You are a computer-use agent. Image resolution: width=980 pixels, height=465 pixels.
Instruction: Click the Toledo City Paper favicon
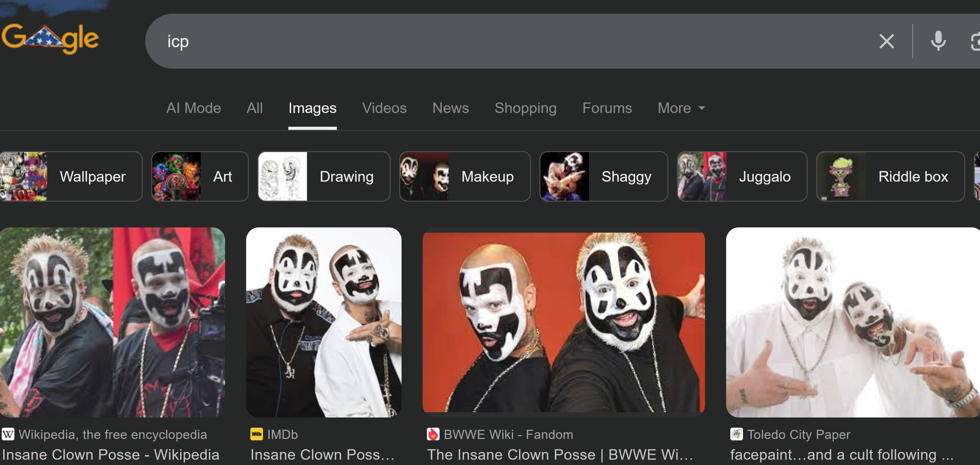pos(736,434)
